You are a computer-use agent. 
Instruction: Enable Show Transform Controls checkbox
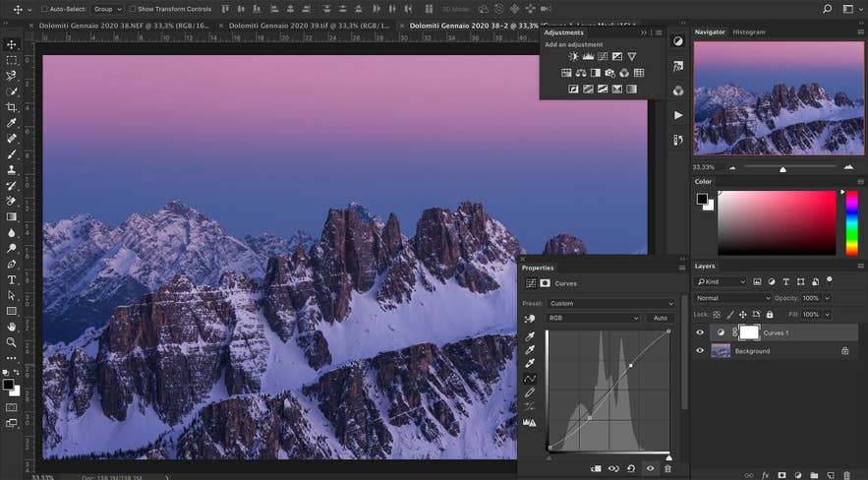coord(133,9)
